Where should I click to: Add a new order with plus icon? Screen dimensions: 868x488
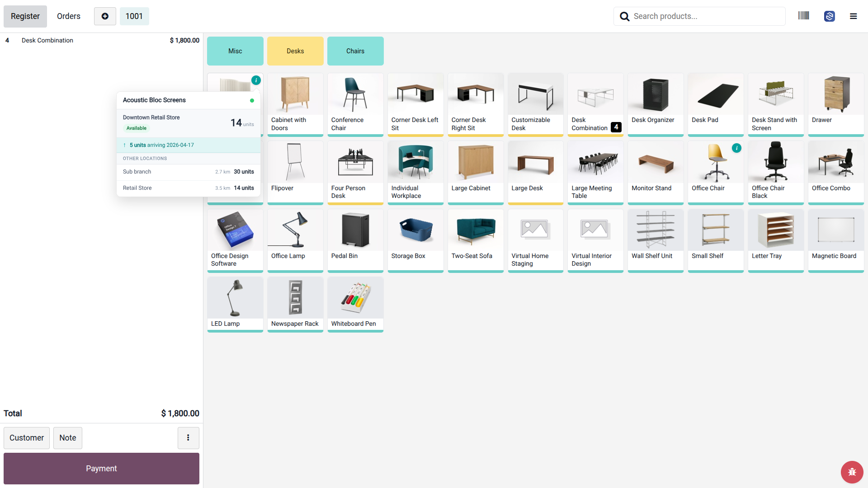click(105, 16)
